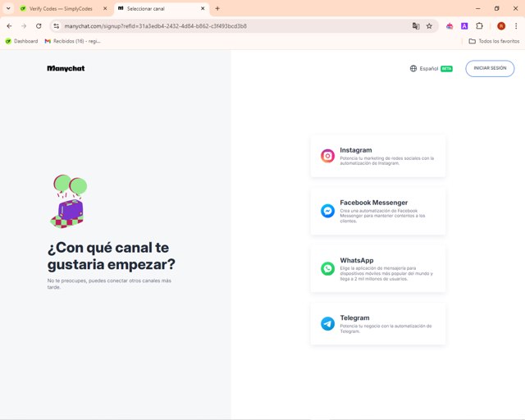The height and width of the screenshot is (420, 525).
Task: Click the Facebook Messenger description text
Action: tap(382, 216)
